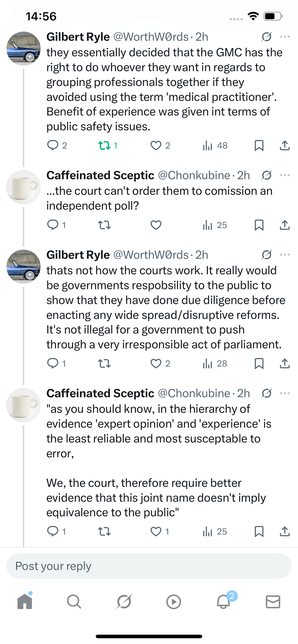The image size is (298, 644).
Task: Open more options for the first Gilbert Ryle post
Action: coord(285,37)
